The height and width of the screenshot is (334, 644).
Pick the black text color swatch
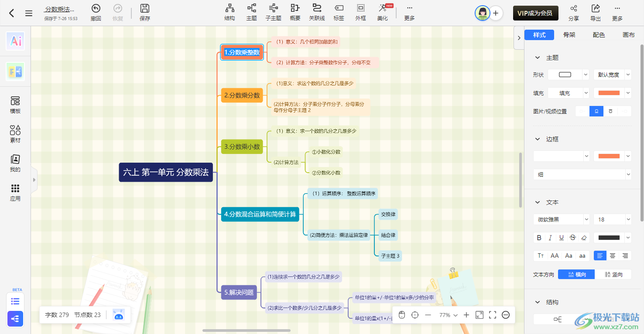609,238
